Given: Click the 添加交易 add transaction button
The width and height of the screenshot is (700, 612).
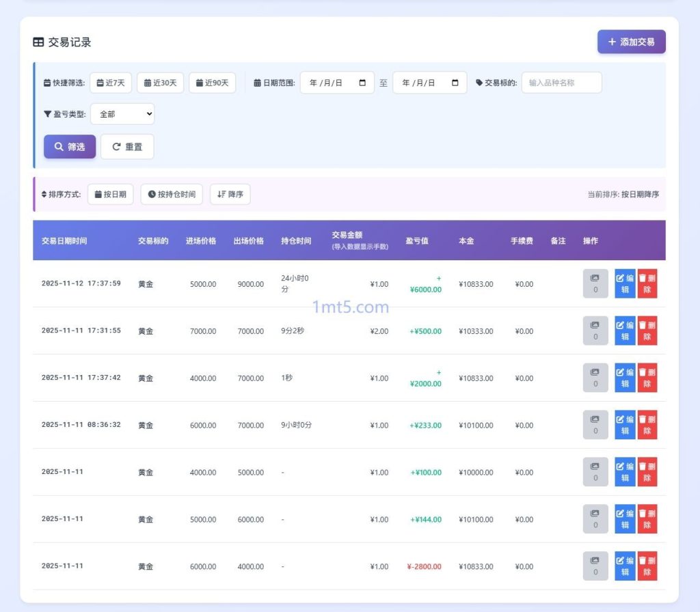Looking at the screenshot, I should [631, 42].
